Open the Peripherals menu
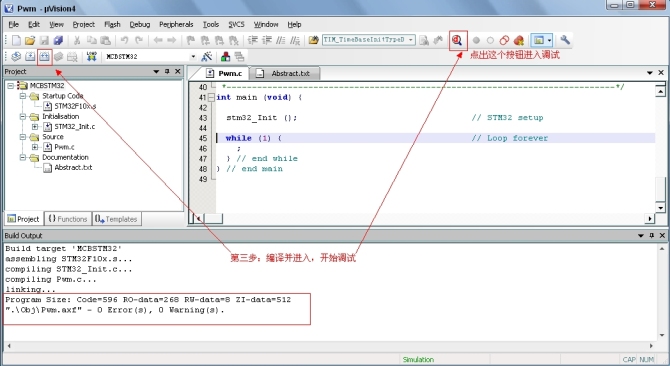 click(176, 24)
